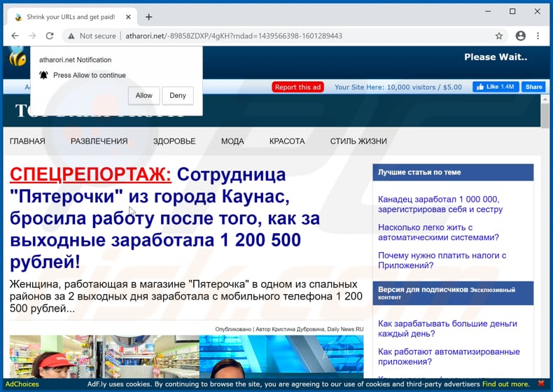Click the СПЕЦРЕПОРТАЖ headline link
553x392 pixels.
click(90, 175)
